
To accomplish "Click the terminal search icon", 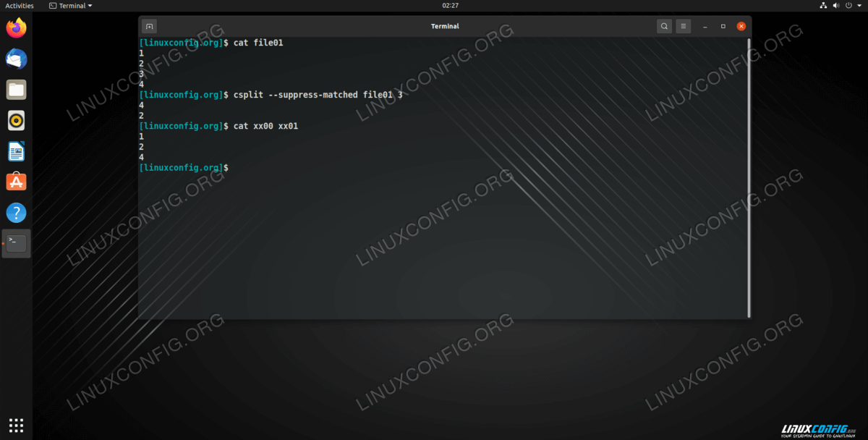I will point(664,26).
